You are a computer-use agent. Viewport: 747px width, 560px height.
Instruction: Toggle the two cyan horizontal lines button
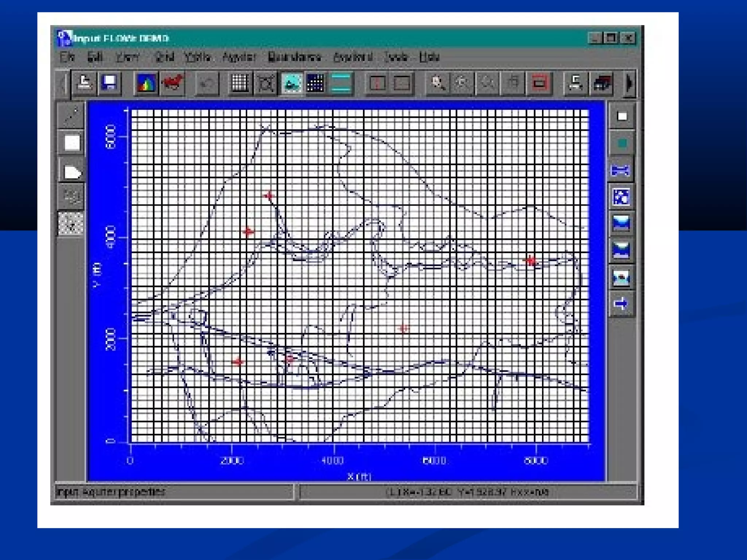coord(341,83)
